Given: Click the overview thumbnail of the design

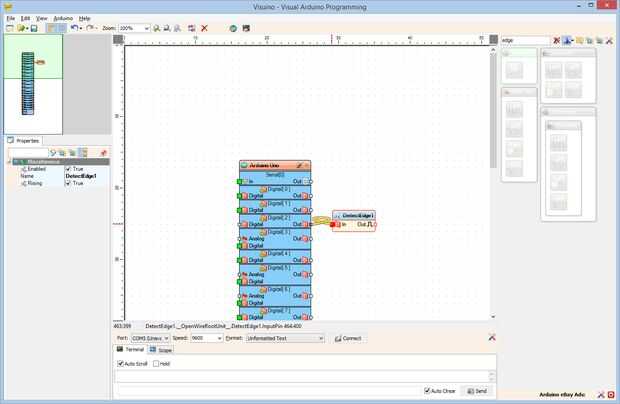Looking at the screenshot, I should click(33, 84).
